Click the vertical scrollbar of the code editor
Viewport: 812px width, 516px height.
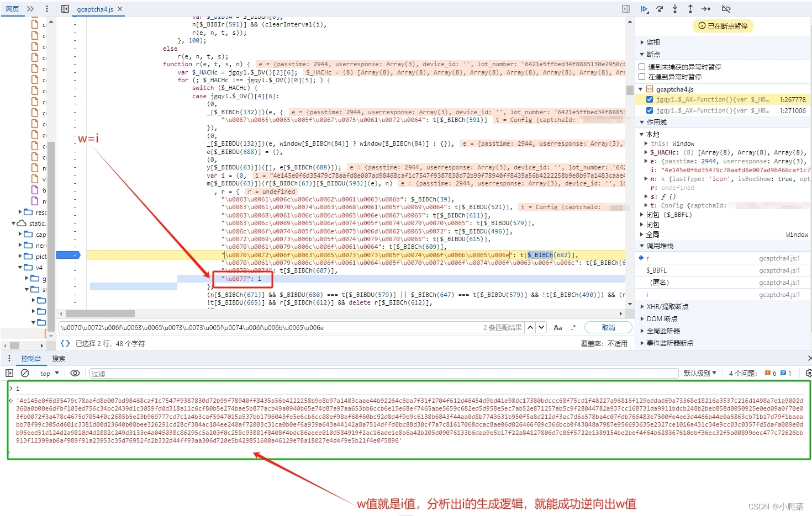630,90
